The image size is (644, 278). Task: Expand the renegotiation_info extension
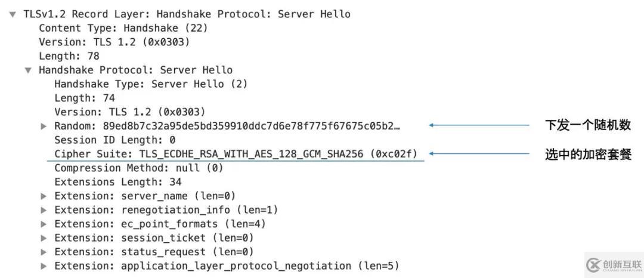pos(44,210)
